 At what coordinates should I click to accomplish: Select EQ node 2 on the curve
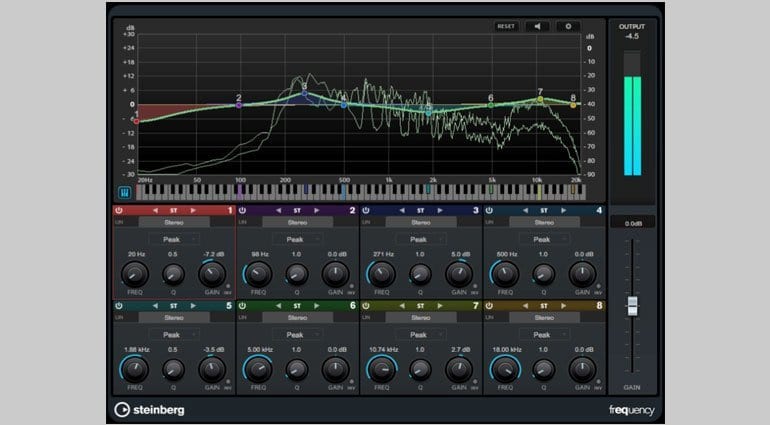click(x=239, y=105)
